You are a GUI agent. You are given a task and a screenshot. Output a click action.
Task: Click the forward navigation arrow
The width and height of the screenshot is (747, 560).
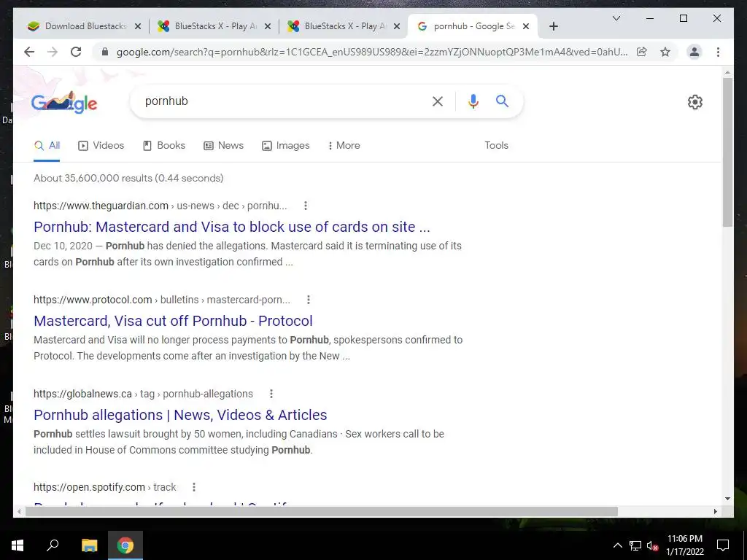pyautogui.click(x=53, y=52)
